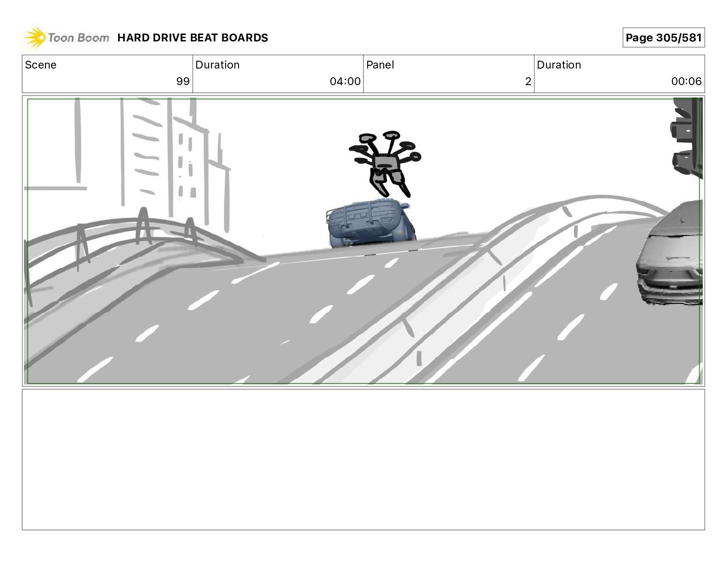Select the Panel 2 cell

tap(449, 74)
